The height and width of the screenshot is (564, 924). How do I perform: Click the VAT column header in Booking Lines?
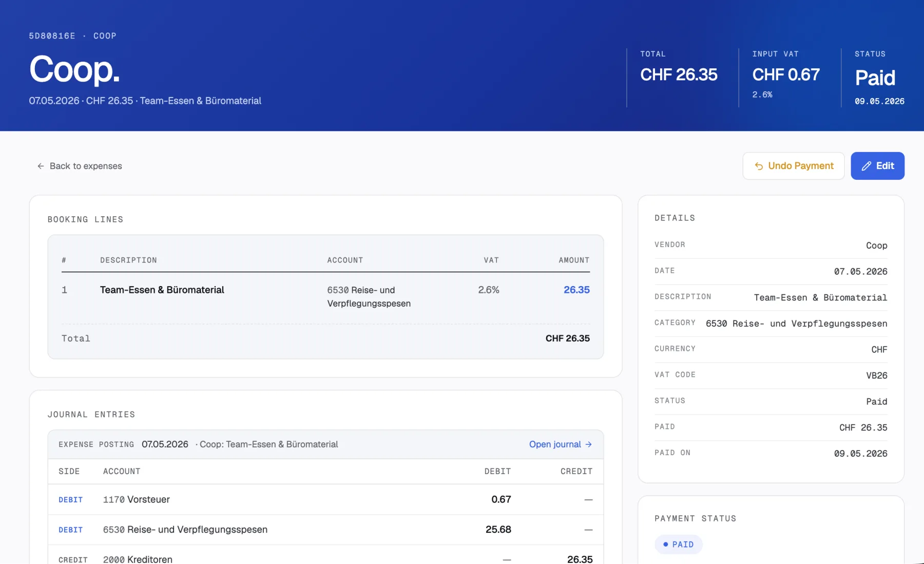pos(491,260)
